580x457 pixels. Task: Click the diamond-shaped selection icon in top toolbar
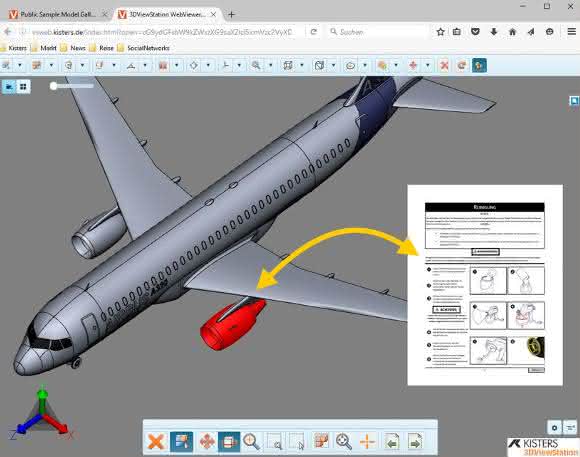[193, 65]
